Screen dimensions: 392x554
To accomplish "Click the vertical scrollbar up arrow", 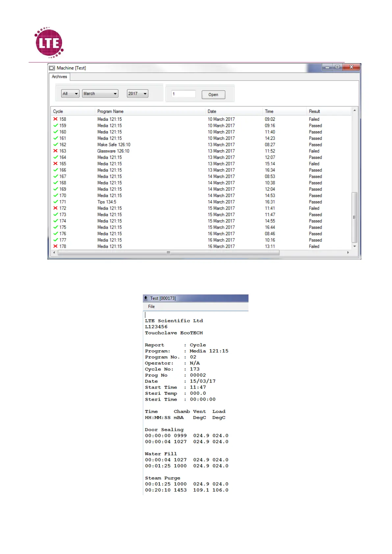I will (x=354, y=111).
